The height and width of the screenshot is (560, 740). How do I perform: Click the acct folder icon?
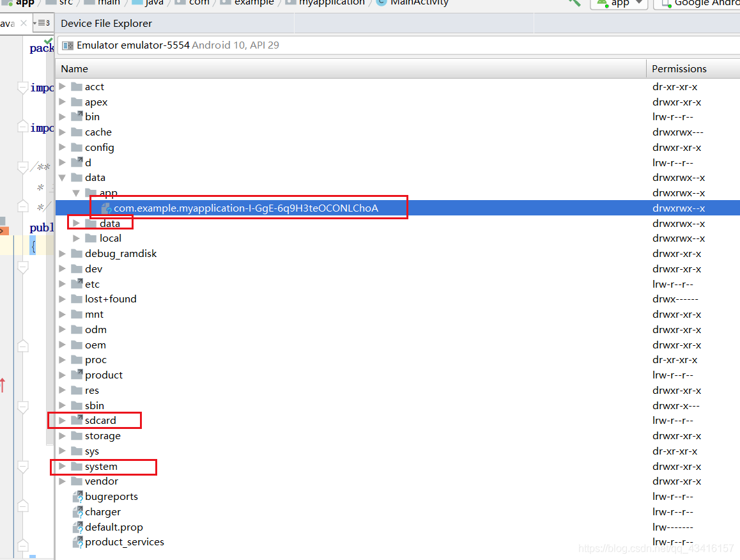click(77, 86)
